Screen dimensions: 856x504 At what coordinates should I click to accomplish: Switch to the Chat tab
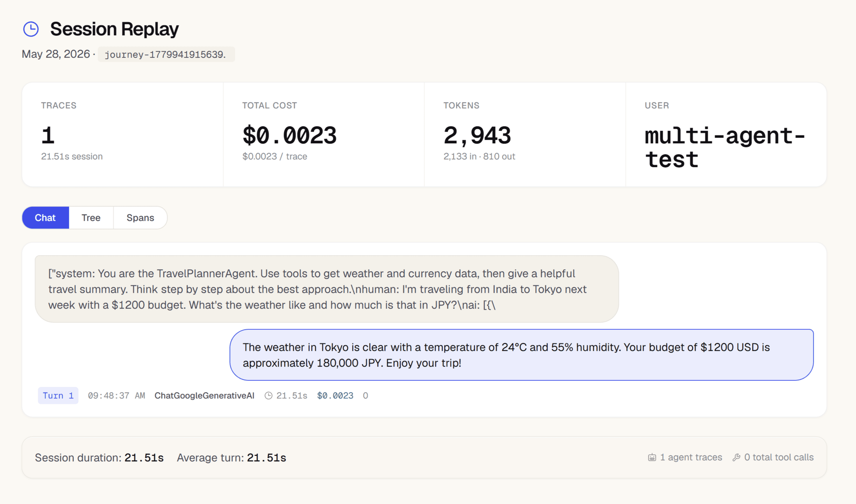[45, 217]
